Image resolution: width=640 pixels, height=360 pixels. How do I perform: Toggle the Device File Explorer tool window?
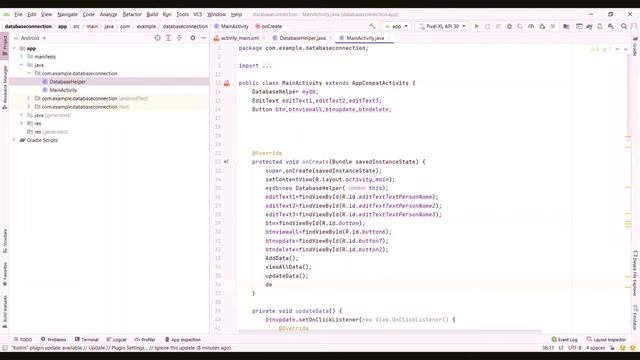tap(635, 273)
